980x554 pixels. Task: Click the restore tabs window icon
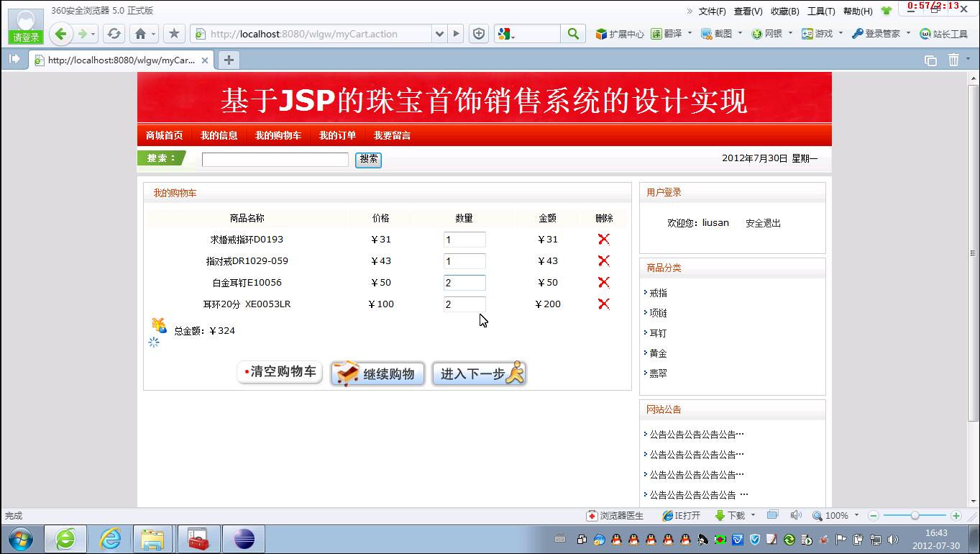(930, 60)
